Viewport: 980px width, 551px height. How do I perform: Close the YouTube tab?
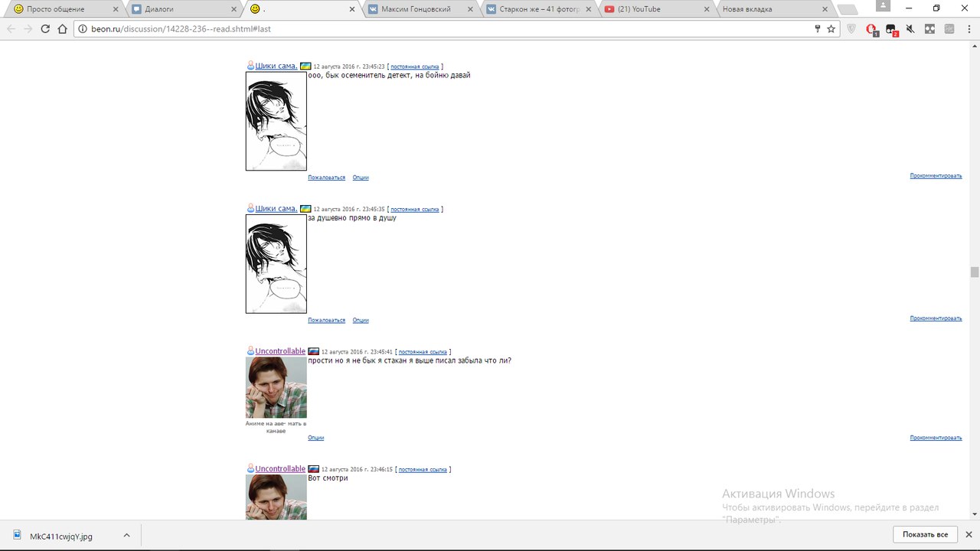tap(706, 9)
